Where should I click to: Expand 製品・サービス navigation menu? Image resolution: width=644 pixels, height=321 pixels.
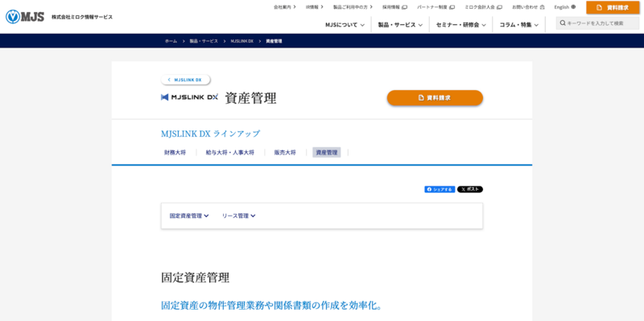coord(400,25)
